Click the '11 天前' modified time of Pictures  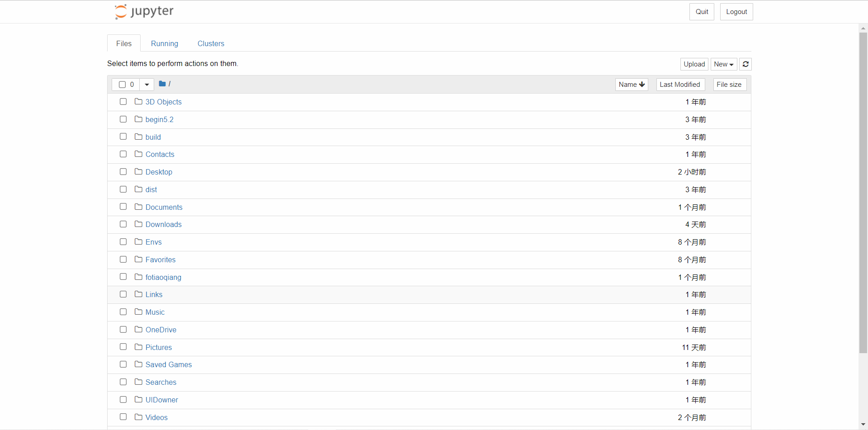tap(694, 348)
